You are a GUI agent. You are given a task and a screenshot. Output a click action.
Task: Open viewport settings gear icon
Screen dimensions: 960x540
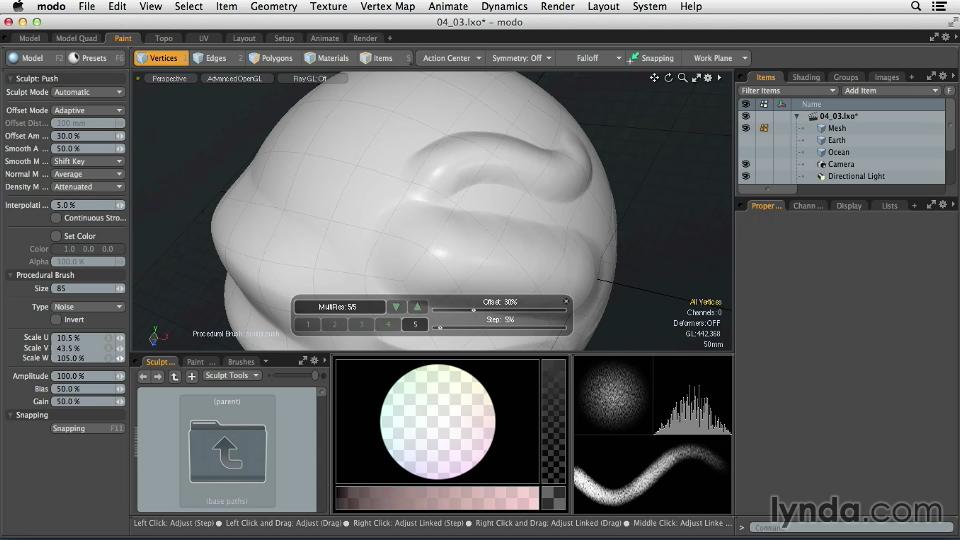pos(708,78)
